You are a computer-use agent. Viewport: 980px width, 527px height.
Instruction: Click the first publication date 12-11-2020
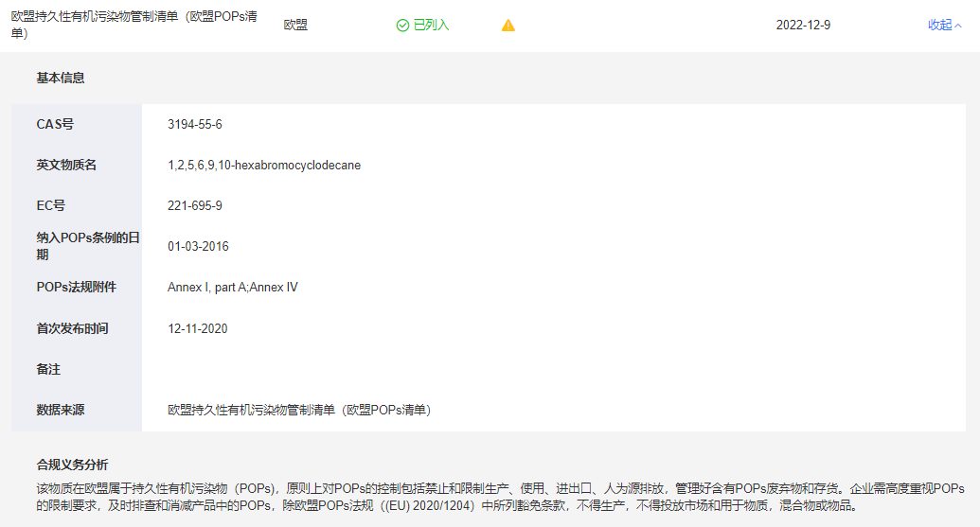[198, 329]
